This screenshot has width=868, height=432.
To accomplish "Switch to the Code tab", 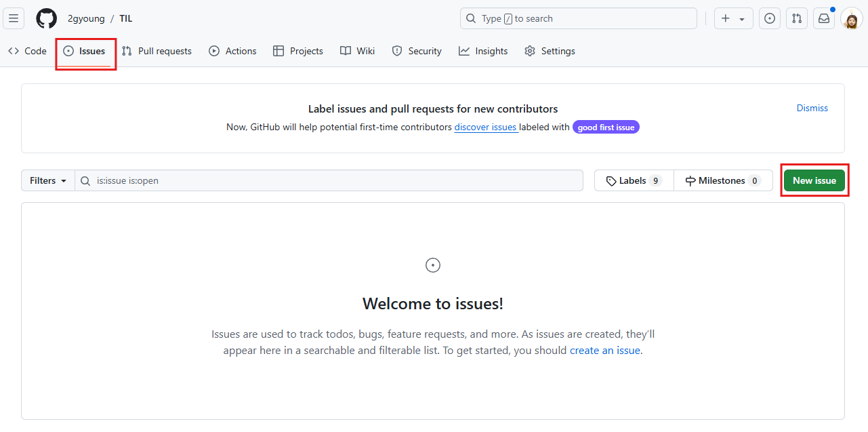I will [x=28, y=51].
